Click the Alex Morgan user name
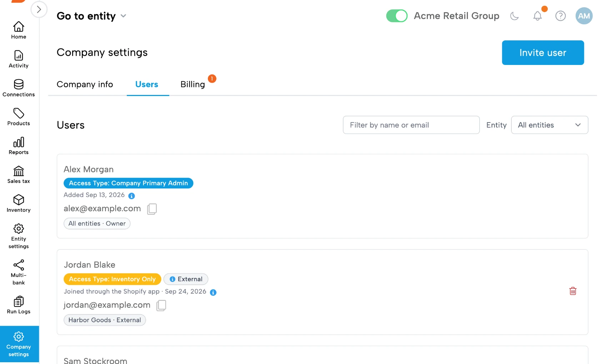The height and width of the screenshot is (364, 600). (x=89, y=169)
